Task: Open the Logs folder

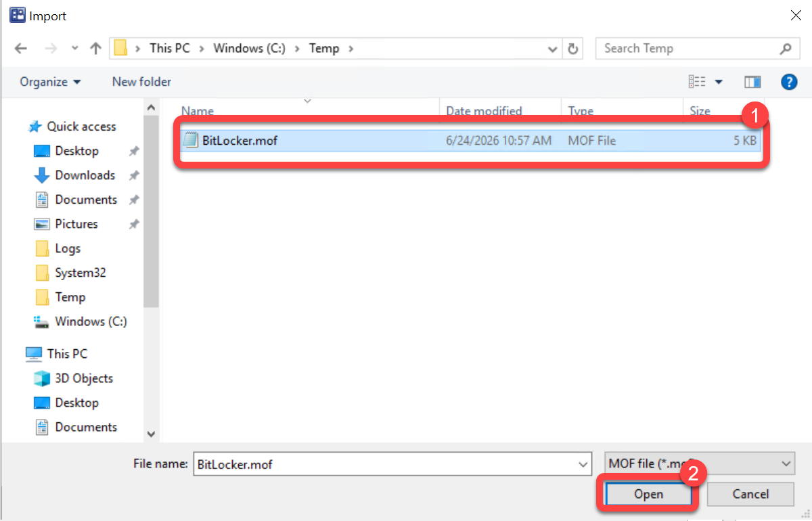Action: [68, 248]
